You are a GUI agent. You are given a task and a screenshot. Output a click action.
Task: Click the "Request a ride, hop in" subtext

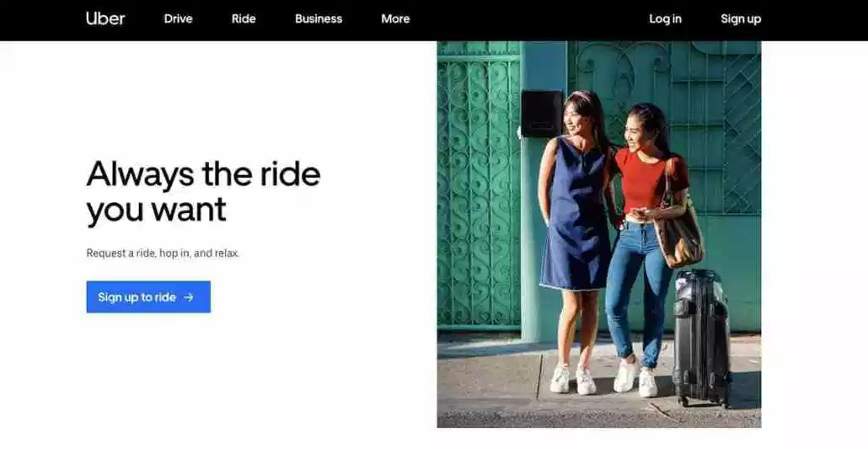[x=163, y=253]
